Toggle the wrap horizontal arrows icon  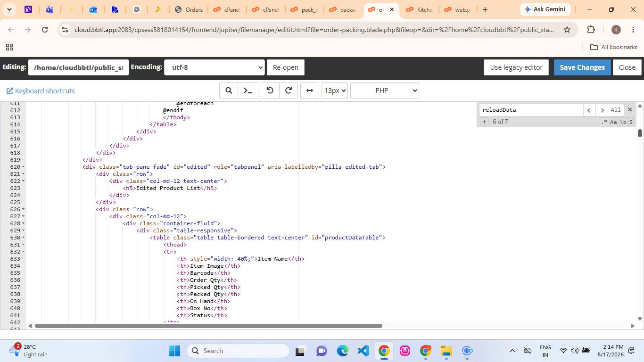(310, 90)
